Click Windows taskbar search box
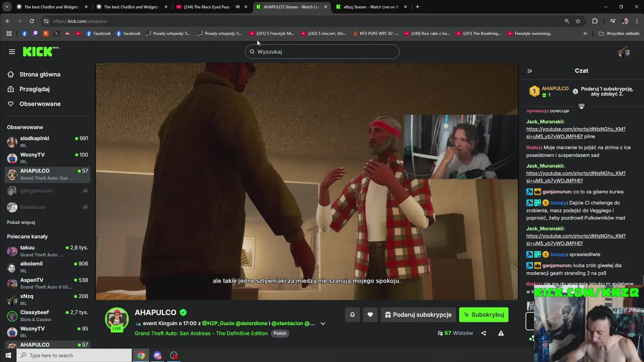Image resolution: width=644 pixels, height=362 pixels. [x=74, y=355]
